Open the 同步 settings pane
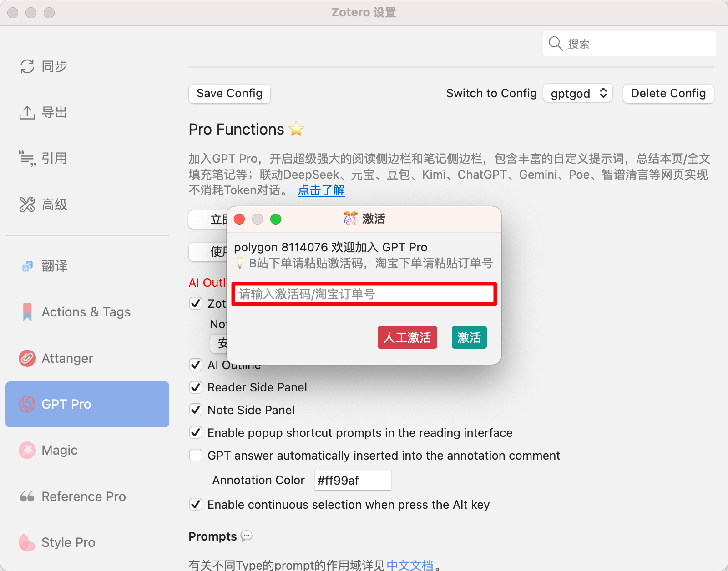728x571 pixels. point(87,66)
